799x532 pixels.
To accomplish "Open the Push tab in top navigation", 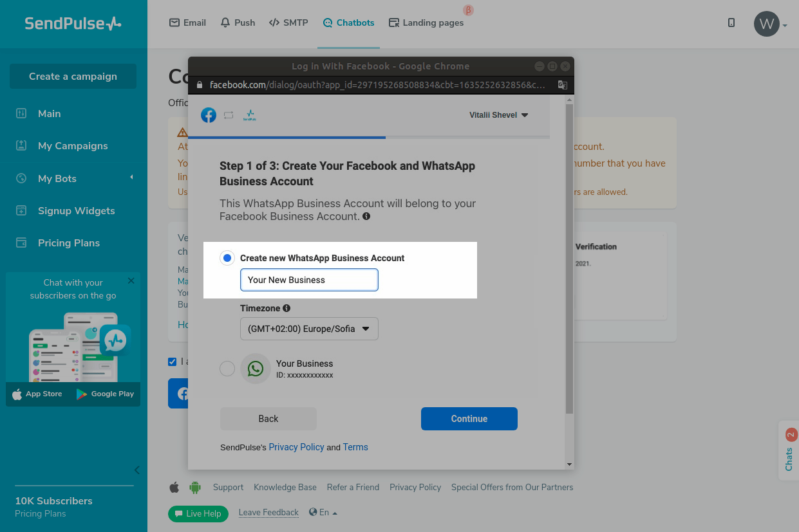I will [238, 23].
